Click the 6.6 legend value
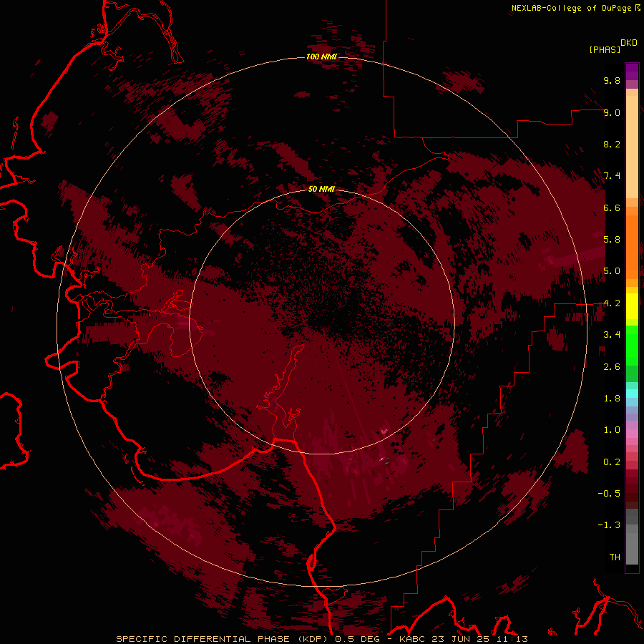Image resolution: width=644 pixels, height=644 pixels. (x=612, y=208)
